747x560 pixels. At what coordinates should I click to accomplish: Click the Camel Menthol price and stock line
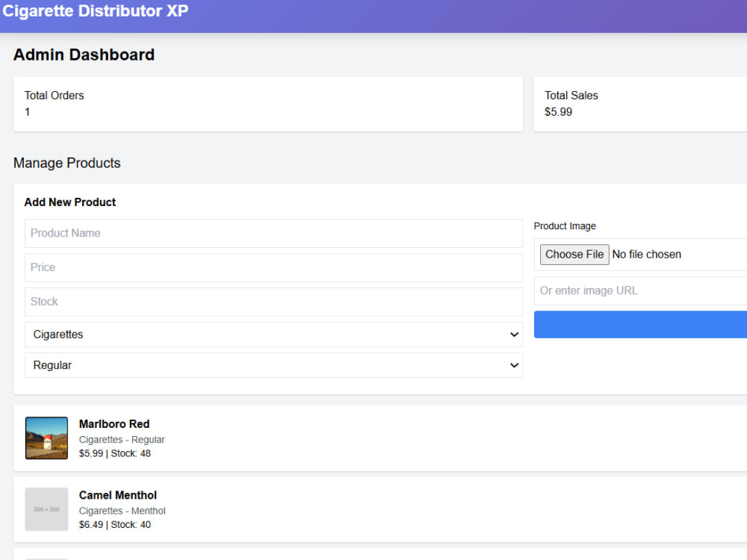point(115,525)
